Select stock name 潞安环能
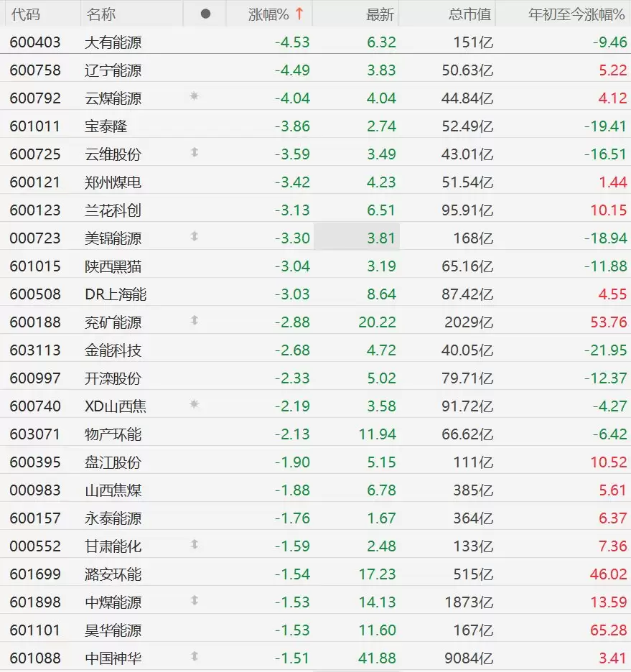Image resolution: width=631 pixels, height=672 pixels. [x=113, y=574]
